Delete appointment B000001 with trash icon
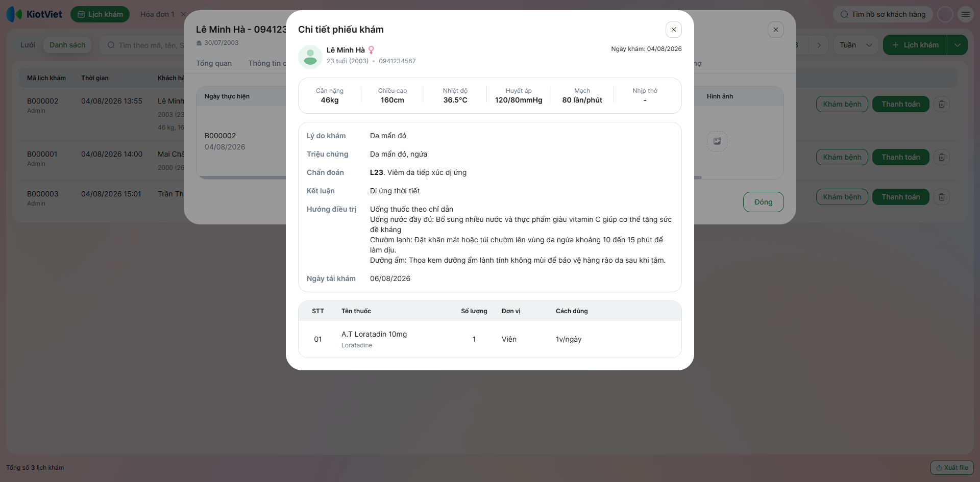Screen dimensions: 980x482 click(942, 157)
